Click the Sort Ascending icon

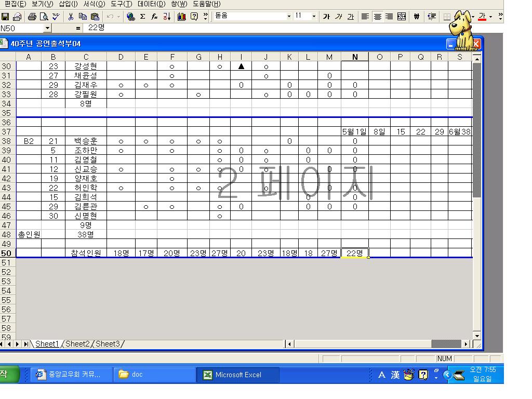click(167, 17)
